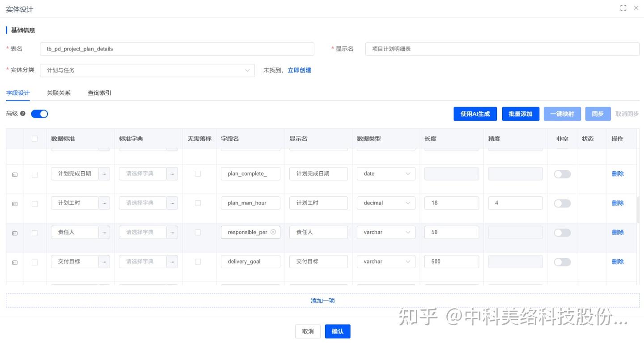
Task: Click the plan_man_hour field name input
Action: click(250, 203)
